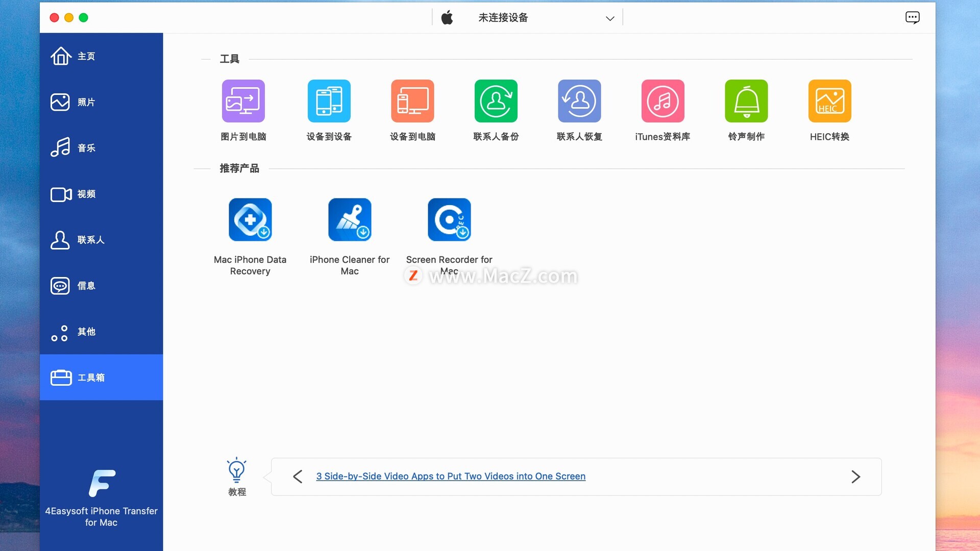Download Mac iPhone Data Recovery product icon

coord(250,219)
